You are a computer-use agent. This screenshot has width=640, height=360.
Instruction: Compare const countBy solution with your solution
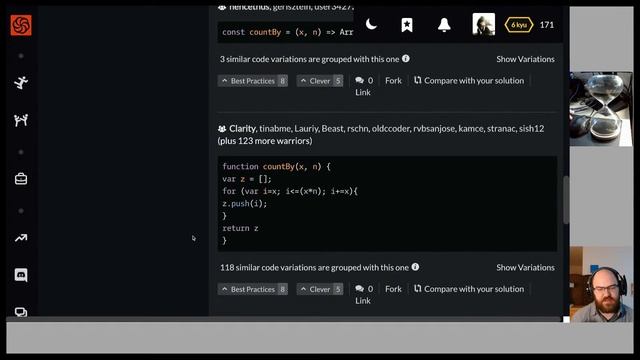pos(469,81)
